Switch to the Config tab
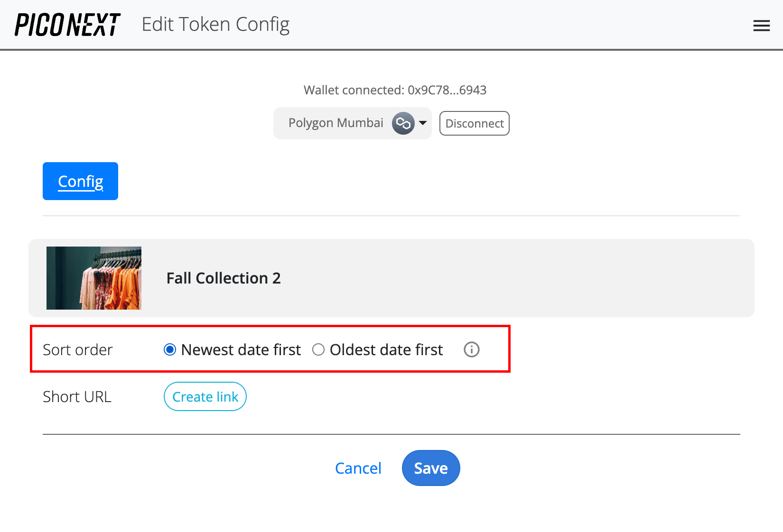The height and width of the screenshot is (532, 783). point(80,181)
